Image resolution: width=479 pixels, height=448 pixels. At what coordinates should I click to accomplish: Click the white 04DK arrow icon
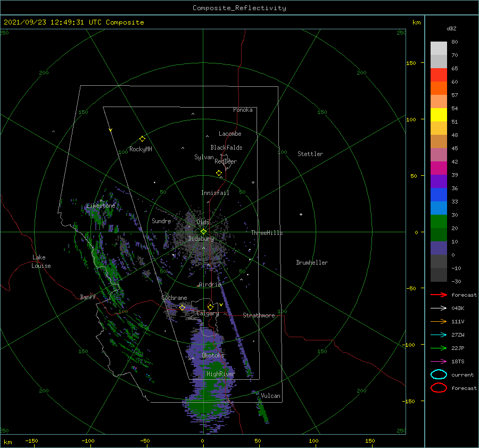pyautogui.click(x=439, y=308)
